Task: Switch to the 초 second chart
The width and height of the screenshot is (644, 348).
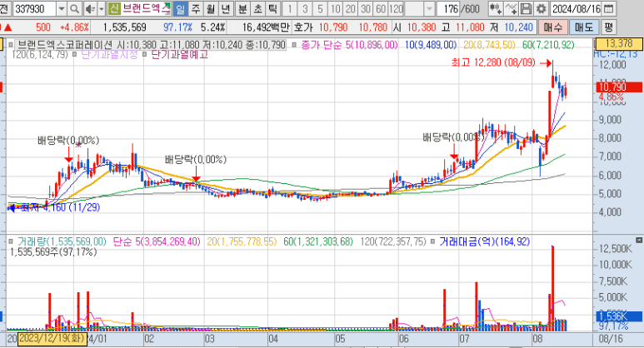Action: coord(258,8)
